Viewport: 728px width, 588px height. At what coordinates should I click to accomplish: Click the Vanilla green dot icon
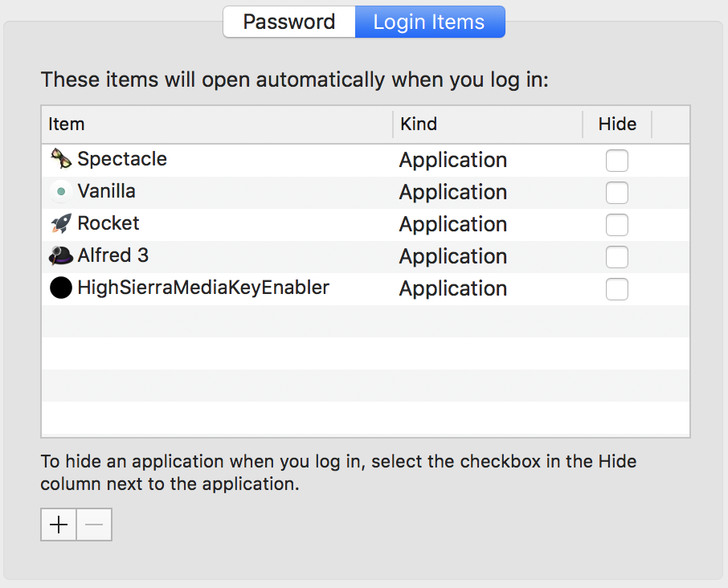(x=61, y=191)
